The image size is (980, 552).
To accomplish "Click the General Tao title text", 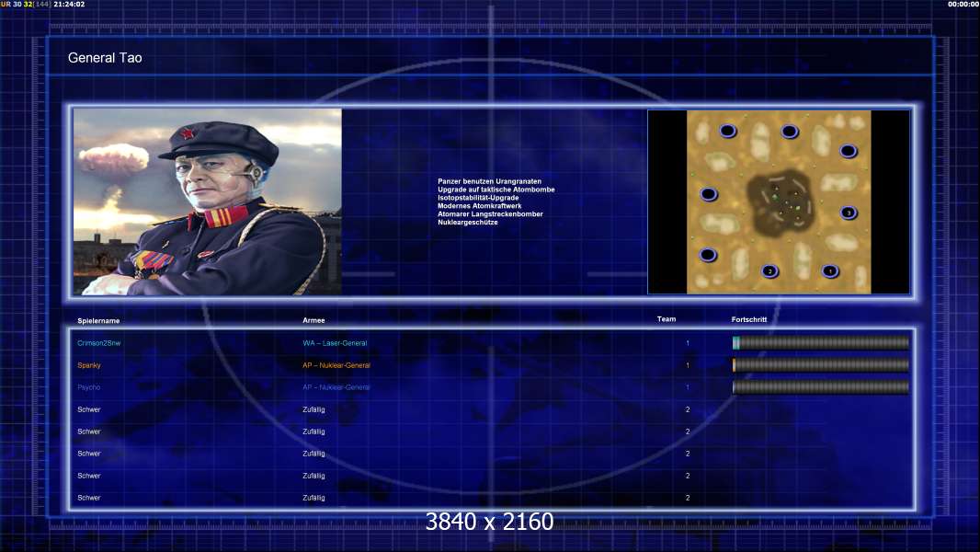I will click(105, 58).
